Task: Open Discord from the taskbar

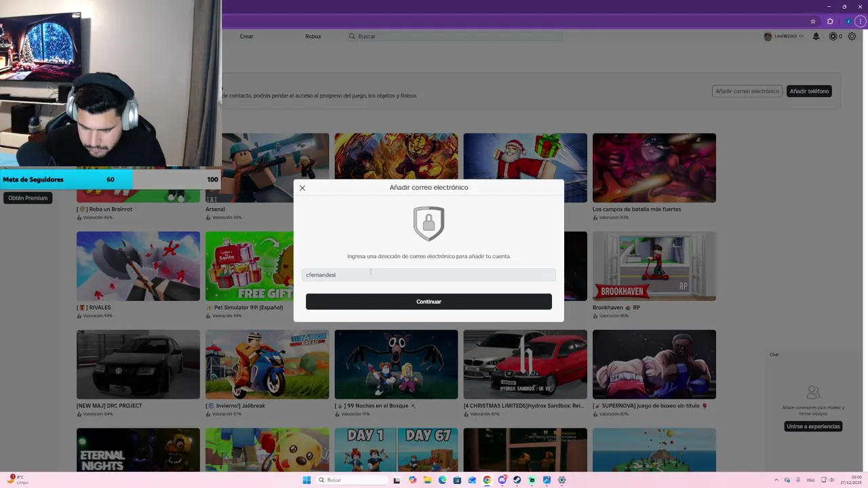Action: click(x=502, y=480)
